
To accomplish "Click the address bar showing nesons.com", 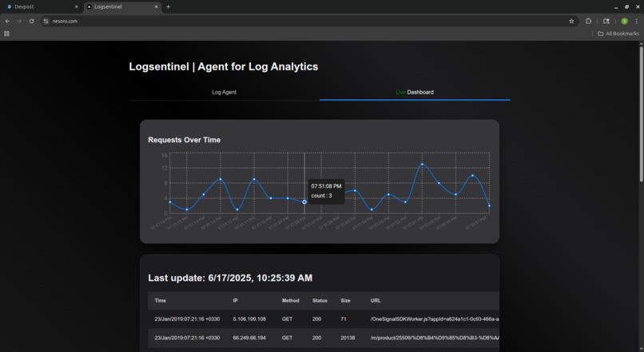I will [308, 21].
